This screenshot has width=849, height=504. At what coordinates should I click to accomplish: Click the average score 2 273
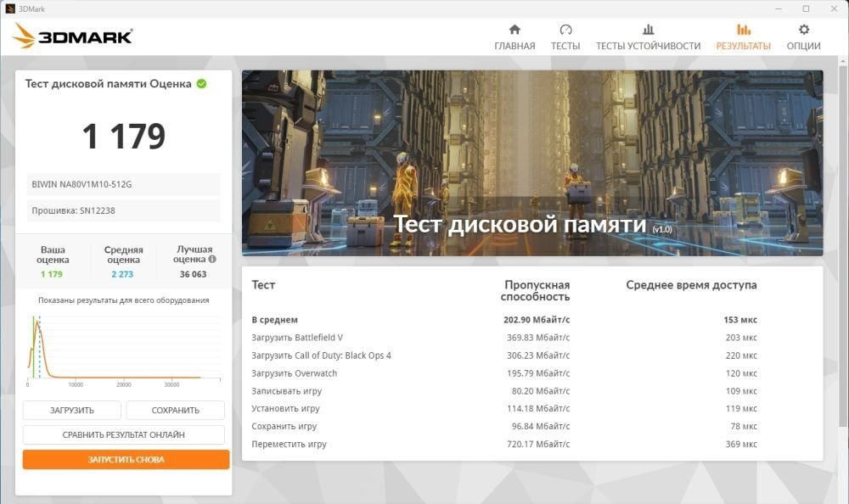pos(122,274)
